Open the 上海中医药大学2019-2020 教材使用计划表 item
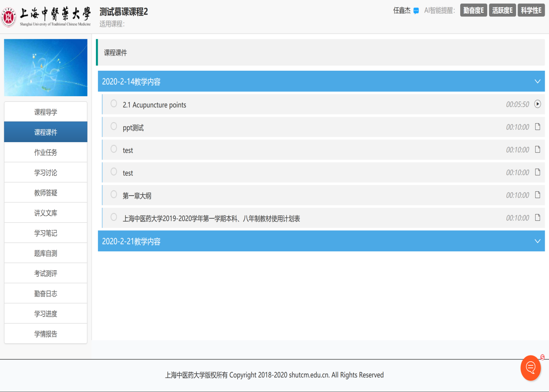Screen dimensions: 549x392 (211, 218)
